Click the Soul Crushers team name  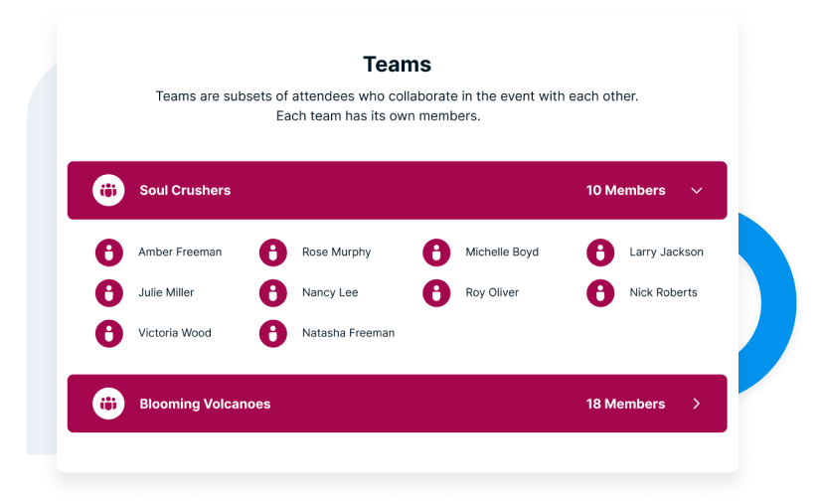185,190
